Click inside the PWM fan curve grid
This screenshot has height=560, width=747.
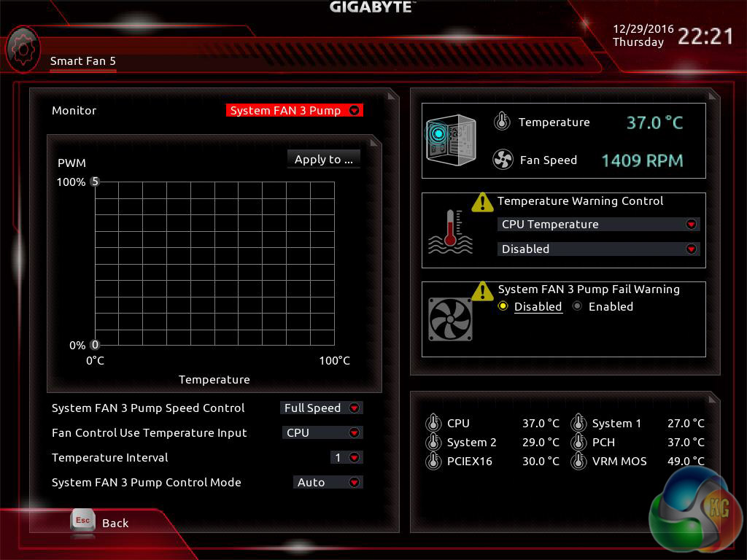215,263
